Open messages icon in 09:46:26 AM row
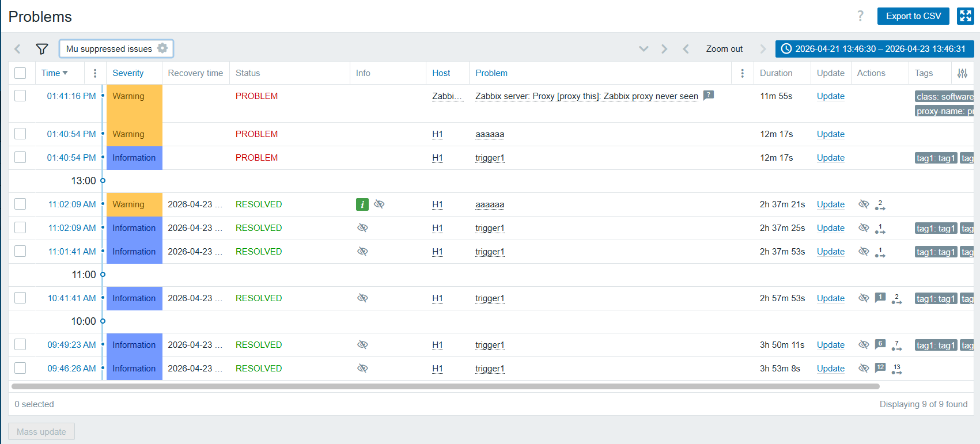 pyautogui.click(x=880, y=367)
